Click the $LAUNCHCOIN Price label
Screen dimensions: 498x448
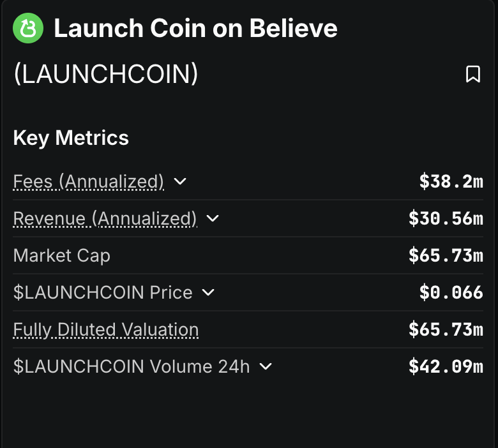tap(103, 292)
